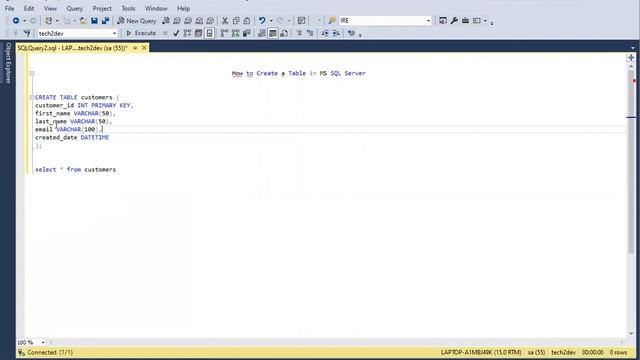Viewport: 640px width, 360px height.
Task: Click the Analysis Services MDX Query icon
Action: click(x=177, y=20)
